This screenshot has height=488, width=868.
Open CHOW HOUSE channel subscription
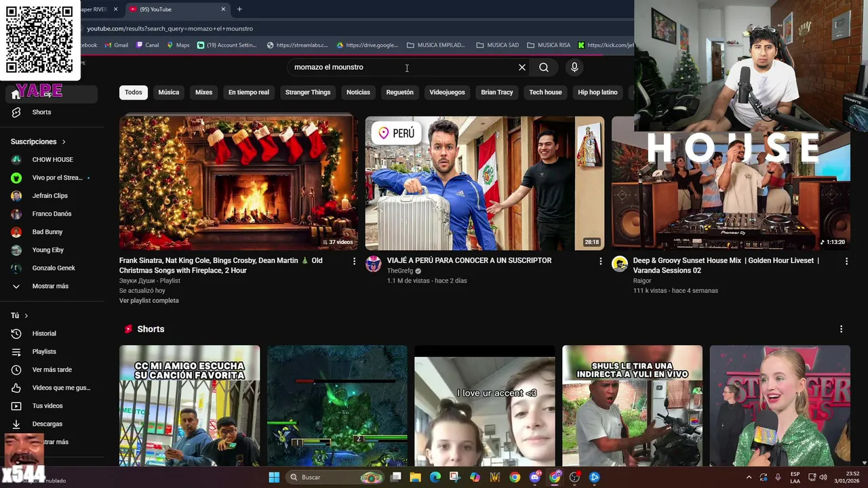click(x=52, y=159)
